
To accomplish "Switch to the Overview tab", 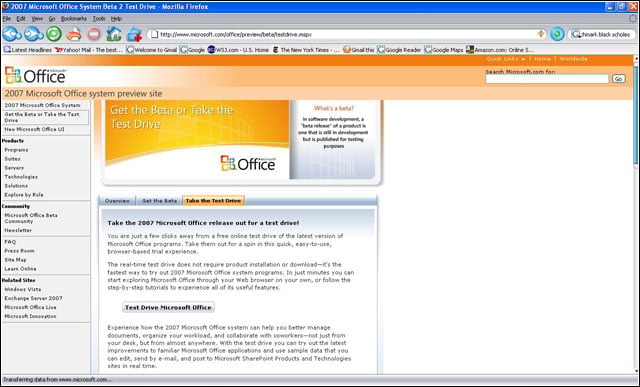I will coord(117,201).
